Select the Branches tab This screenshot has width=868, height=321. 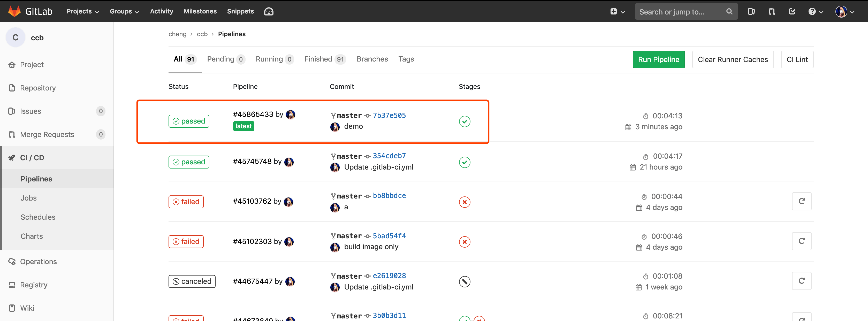372,59
